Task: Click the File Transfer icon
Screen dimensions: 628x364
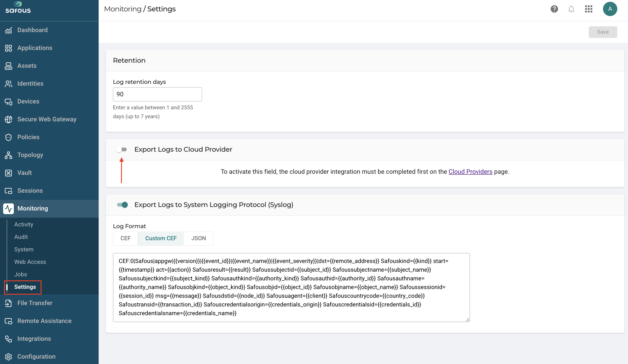Action: [8, 303]
